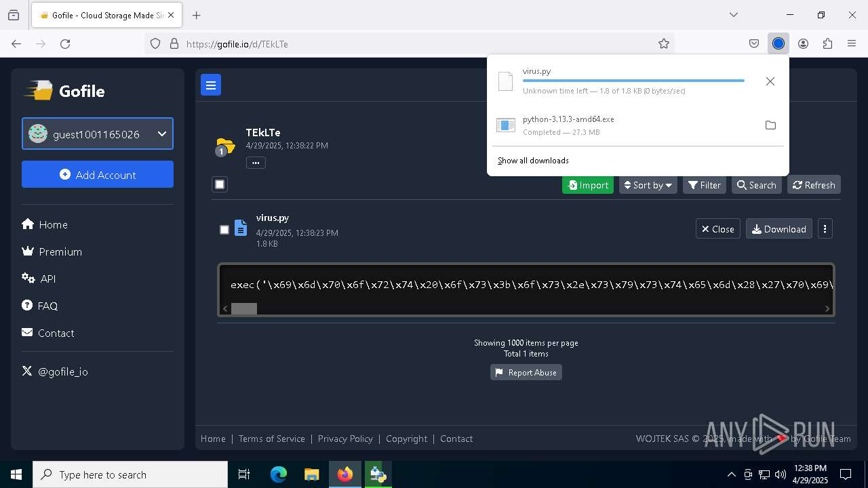The image size is (868, 488).
Task: Open Contact in sidebar
Action: click(47, 333)
